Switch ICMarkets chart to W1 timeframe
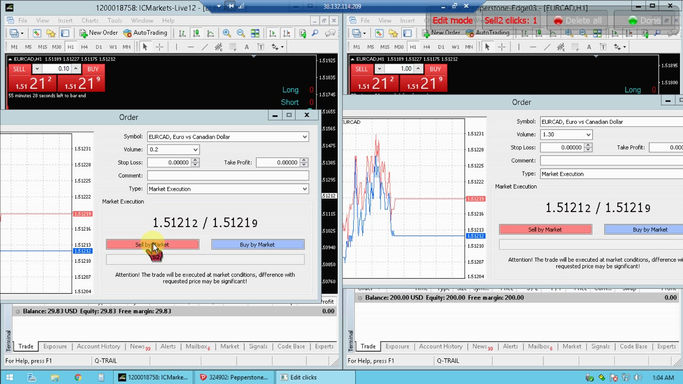The image size is (683, 384). coord(113,47)
